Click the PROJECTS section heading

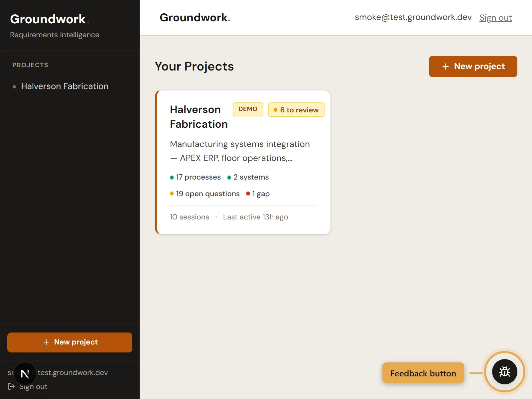[30, 65]
